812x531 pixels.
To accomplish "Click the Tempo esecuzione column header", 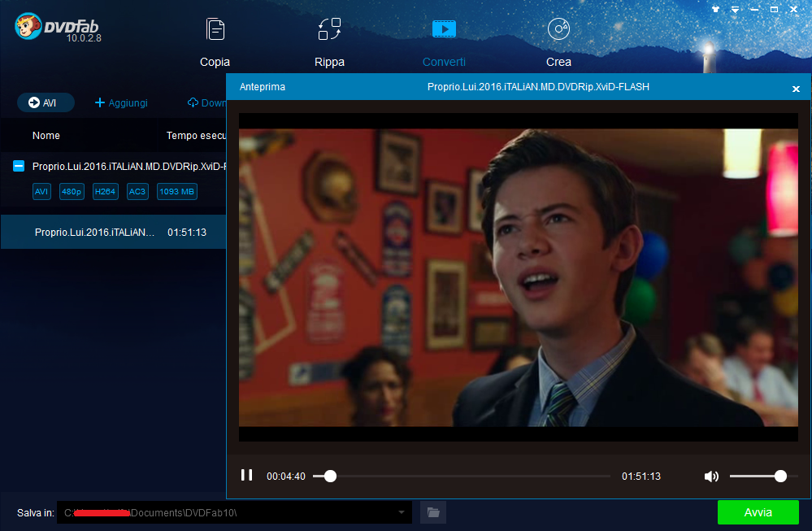I will pos(196,135).
